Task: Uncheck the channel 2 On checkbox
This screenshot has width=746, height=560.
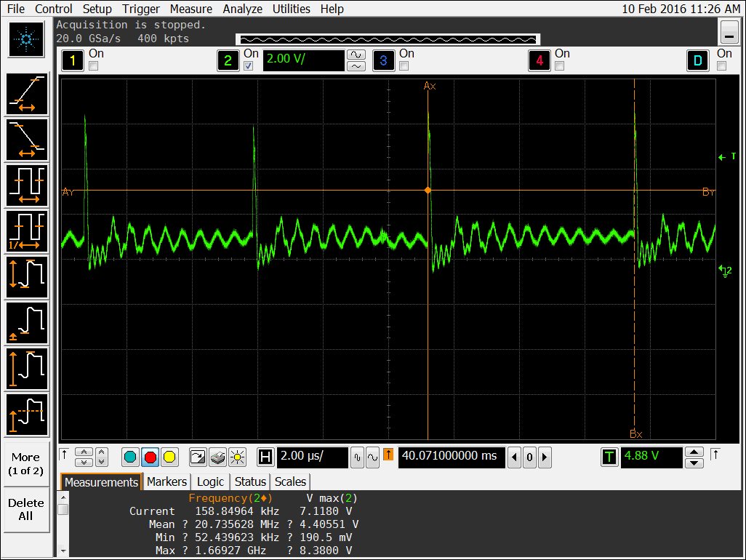Action: point(249,66)
